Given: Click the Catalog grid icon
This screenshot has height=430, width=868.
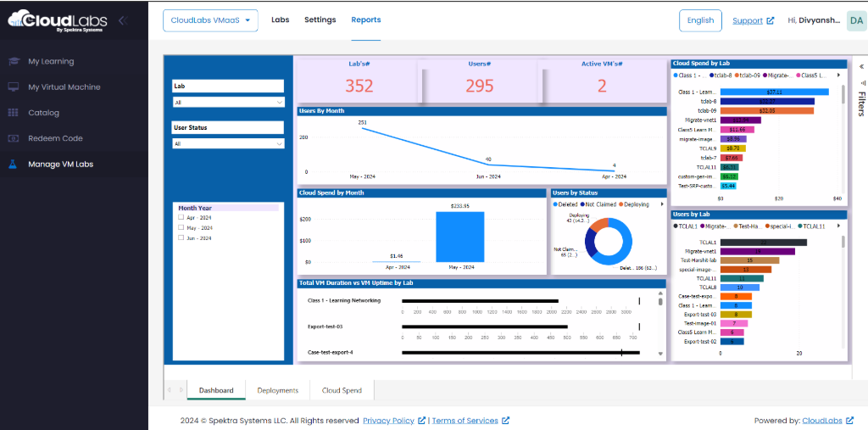Looking at the screenshot, I should 14,113.
